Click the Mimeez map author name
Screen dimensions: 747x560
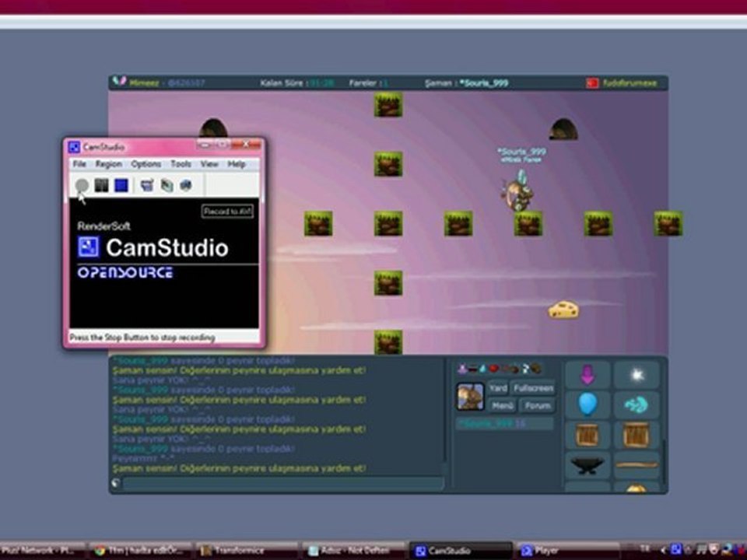pyautogui.click(x=144, y=83)
